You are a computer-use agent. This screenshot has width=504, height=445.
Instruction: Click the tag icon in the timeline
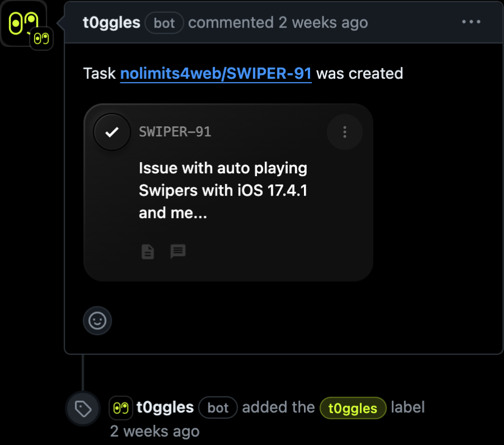tap(83, 409)
